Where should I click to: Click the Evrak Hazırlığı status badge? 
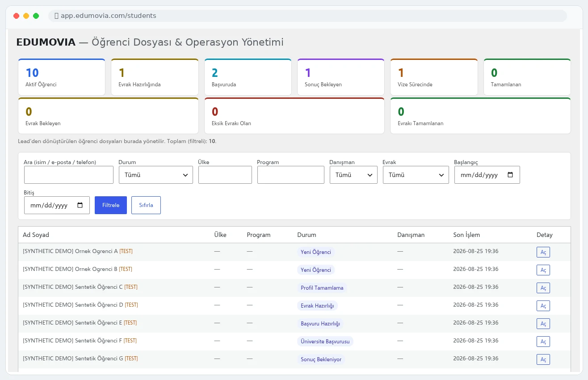317,306
